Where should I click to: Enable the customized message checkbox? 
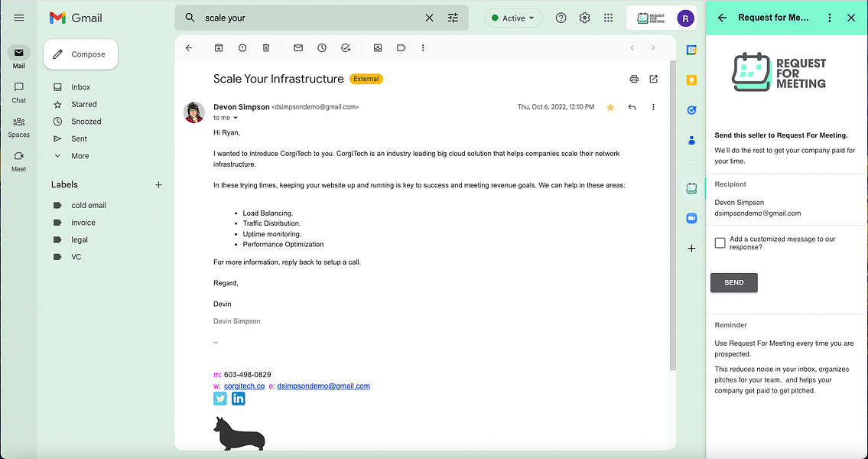coord(720,242)
